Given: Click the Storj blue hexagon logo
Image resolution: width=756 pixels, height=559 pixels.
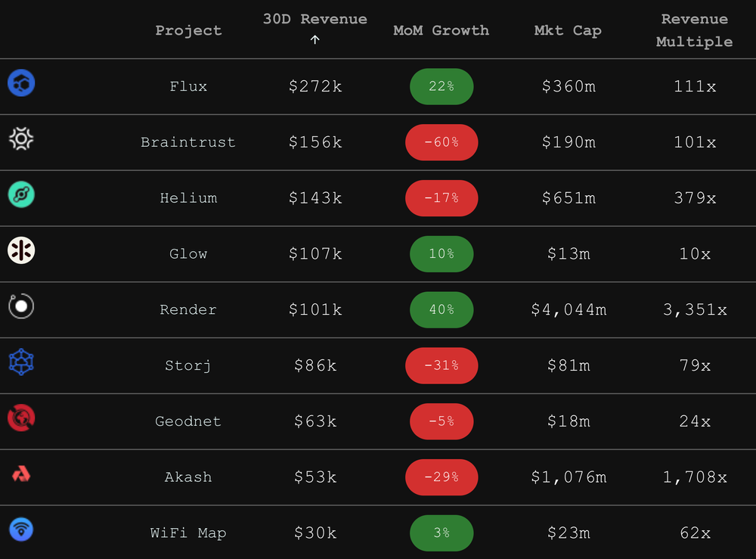Looking at the screenshot, I should coord(21,362).
